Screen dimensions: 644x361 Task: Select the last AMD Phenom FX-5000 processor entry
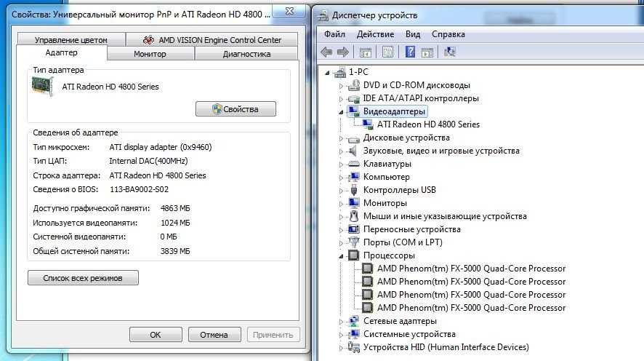click(x=471, y=308)
